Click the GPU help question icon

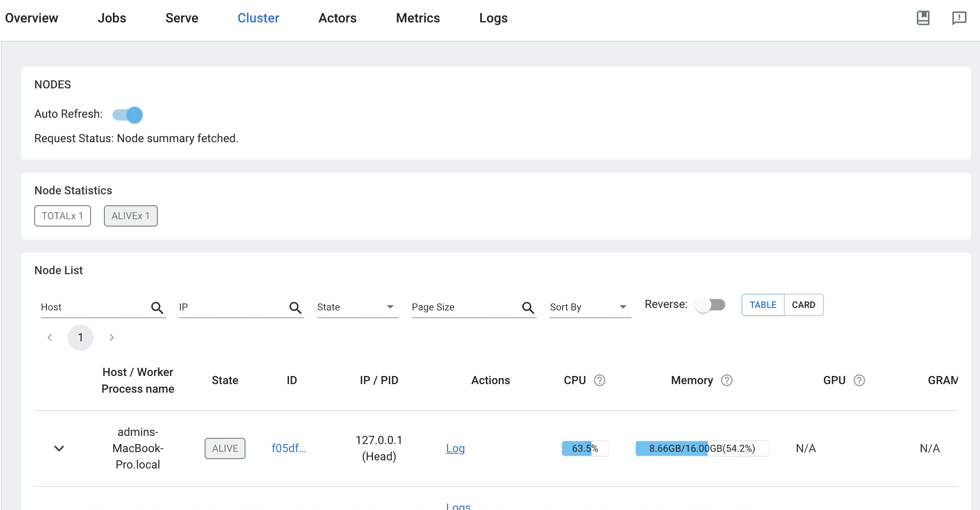[x=859, y=380]
